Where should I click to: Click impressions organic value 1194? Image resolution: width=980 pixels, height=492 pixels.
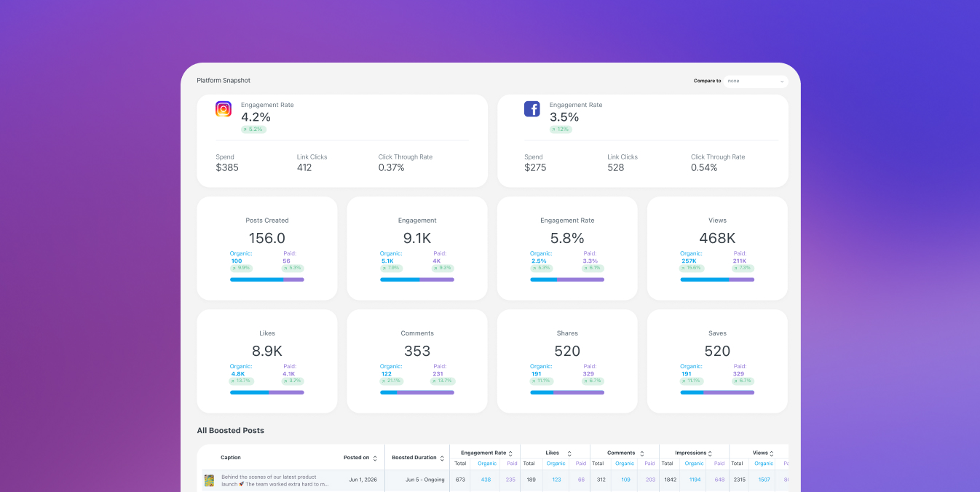pyautogui.click(x=695, y=480)
